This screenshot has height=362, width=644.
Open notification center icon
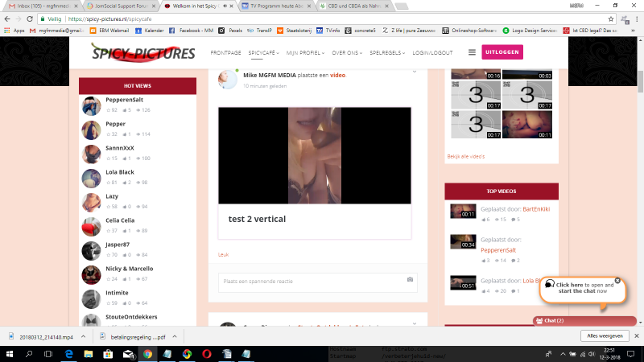pyautogui.click(x=631, y=354)
